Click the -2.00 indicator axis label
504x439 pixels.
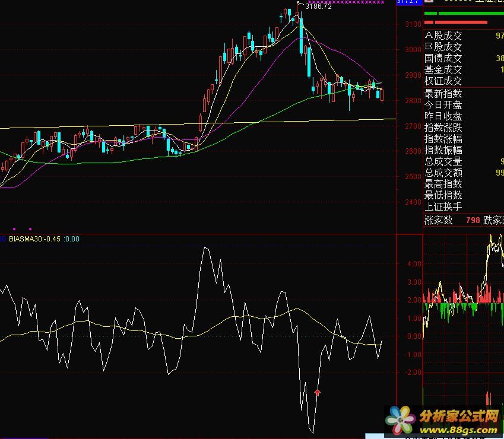point(413,373)
